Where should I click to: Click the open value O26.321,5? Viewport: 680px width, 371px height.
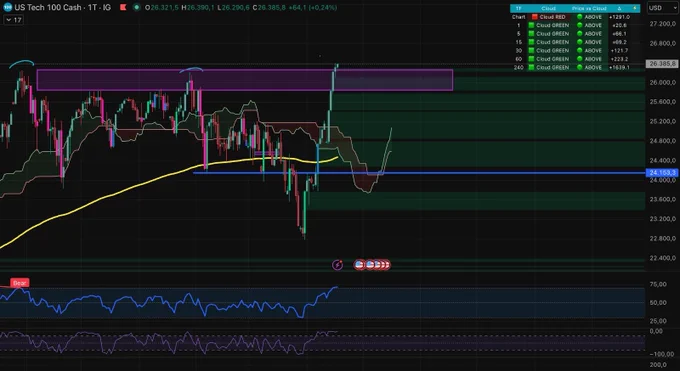point(162,7)
